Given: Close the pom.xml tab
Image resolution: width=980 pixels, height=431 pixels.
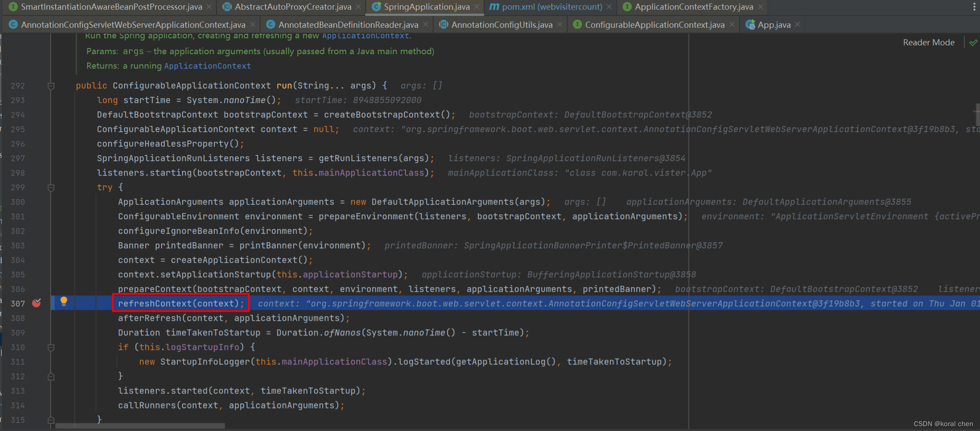Looking at the screenshot, I should coord(609,7).
